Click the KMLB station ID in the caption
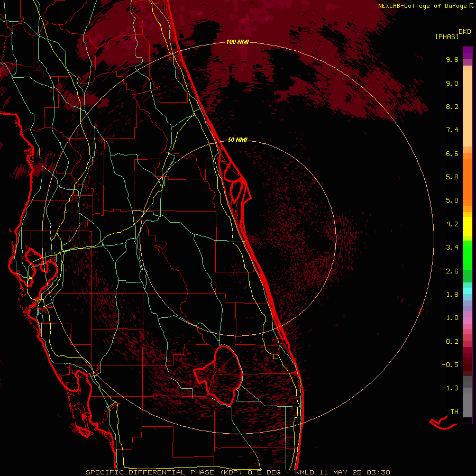The height and width of the screenshot is (476, 476). 304,472
